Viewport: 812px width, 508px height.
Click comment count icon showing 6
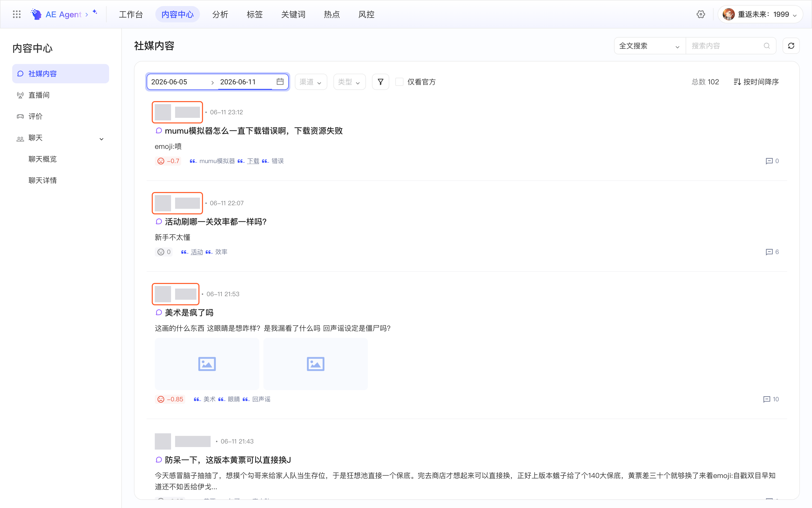coord(769,252)
